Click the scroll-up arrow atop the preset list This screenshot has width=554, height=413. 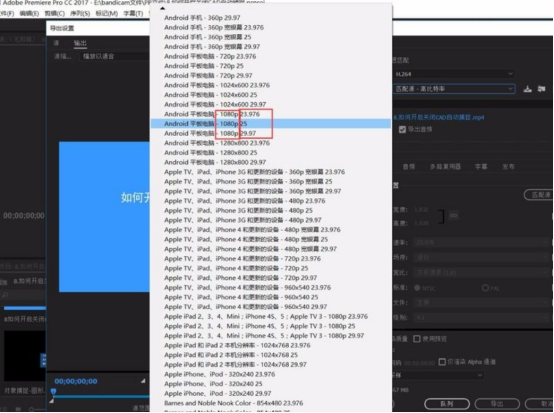(x=163, y=8)
